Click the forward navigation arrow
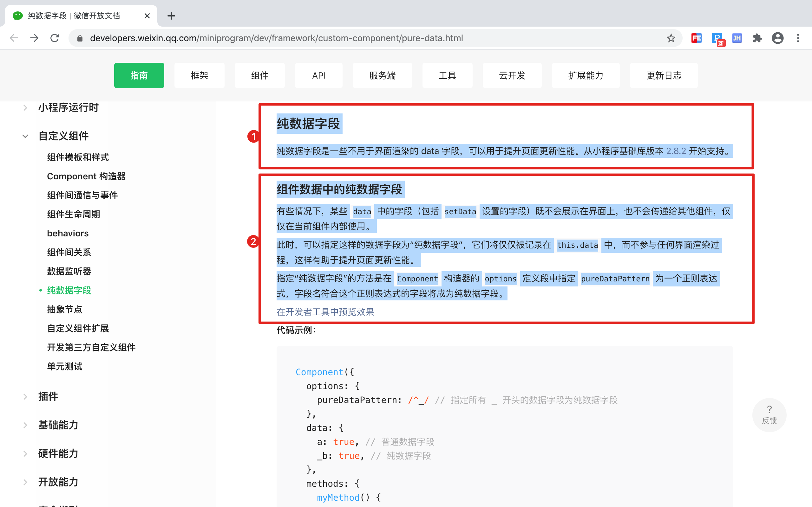This screenshot has width=812, height=507. (x=34, y=38)
